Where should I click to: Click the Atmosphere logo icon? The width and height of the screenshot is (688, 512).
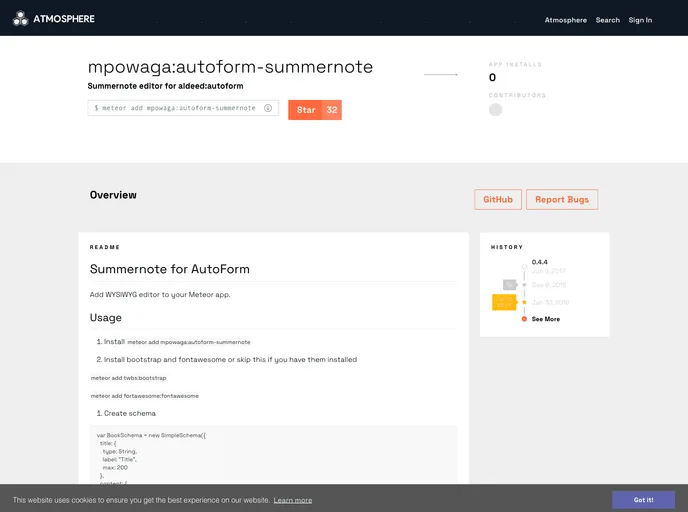20,18
